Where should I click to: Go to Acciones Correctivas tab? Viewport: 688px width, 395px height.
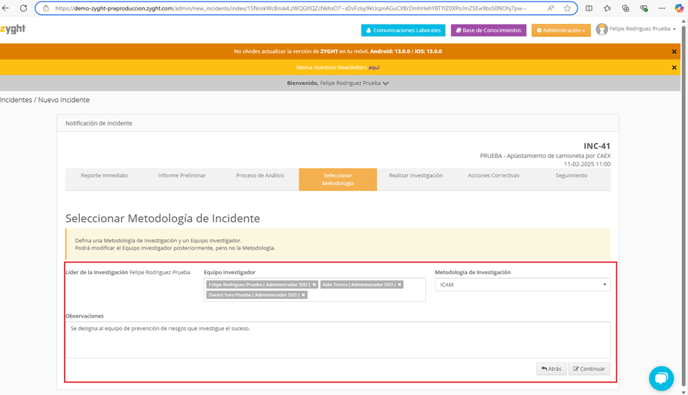click(494, 176)
